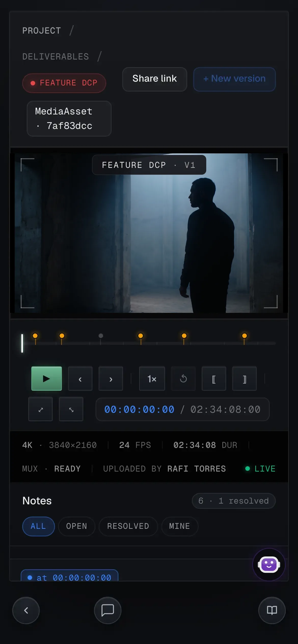The width and height of the screenshot is (298, 644).
Task: Click the video preview frame
Action: coord(149,233)
